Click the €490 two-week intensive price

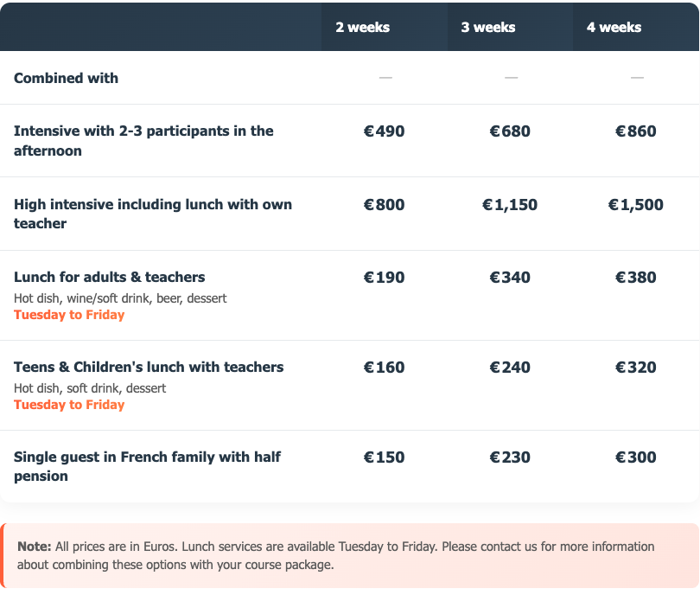pos(385,131)
